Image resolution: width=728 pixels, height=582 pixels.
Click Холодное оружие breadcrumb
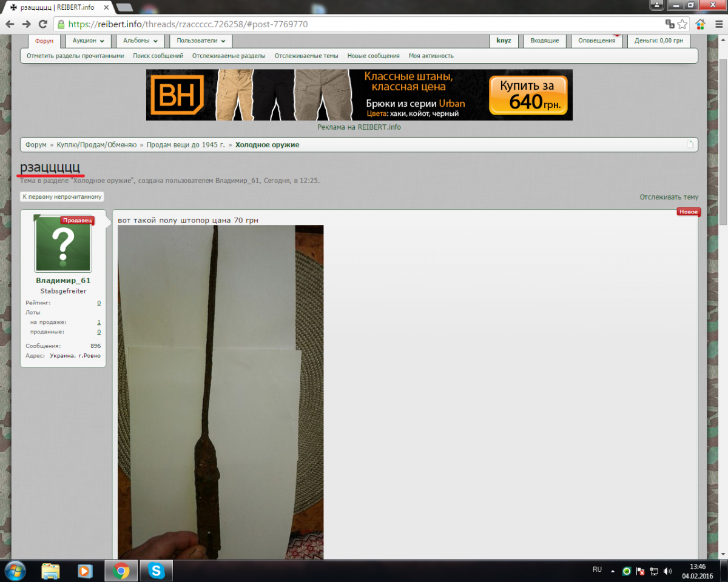268,145
